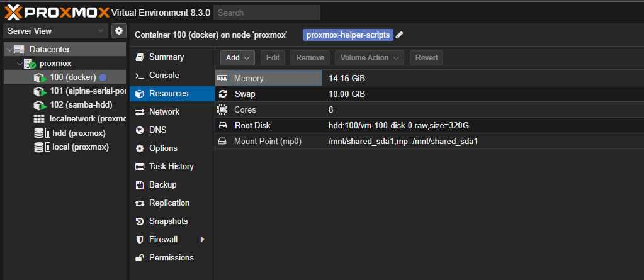Select the proxmox node label
Viewport: 644px width, 280px height.
pyautogui.click(x=55, y=64)
